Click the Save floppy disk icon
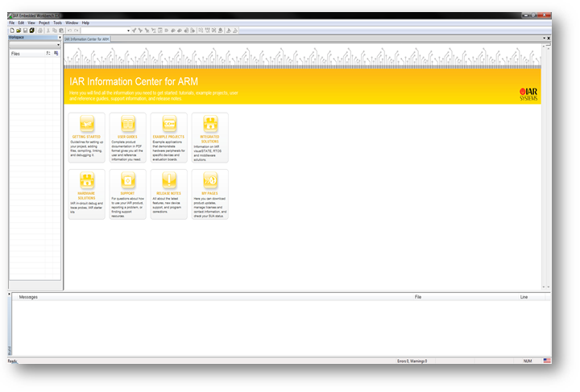 click(x=25, y=31)
